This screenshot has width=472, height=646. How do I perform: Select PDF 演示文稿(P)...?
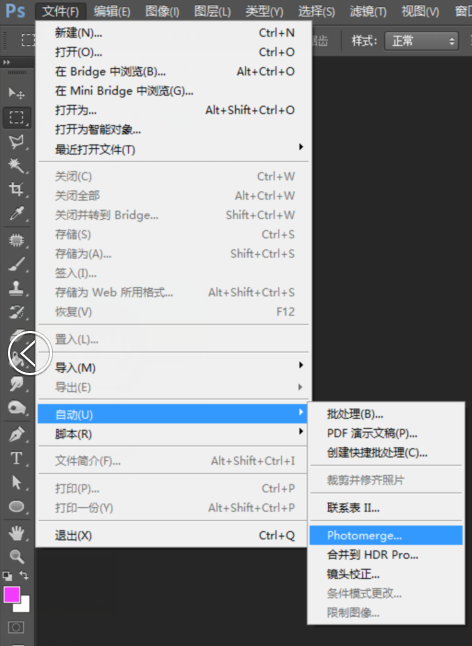[x=386, y=433]
